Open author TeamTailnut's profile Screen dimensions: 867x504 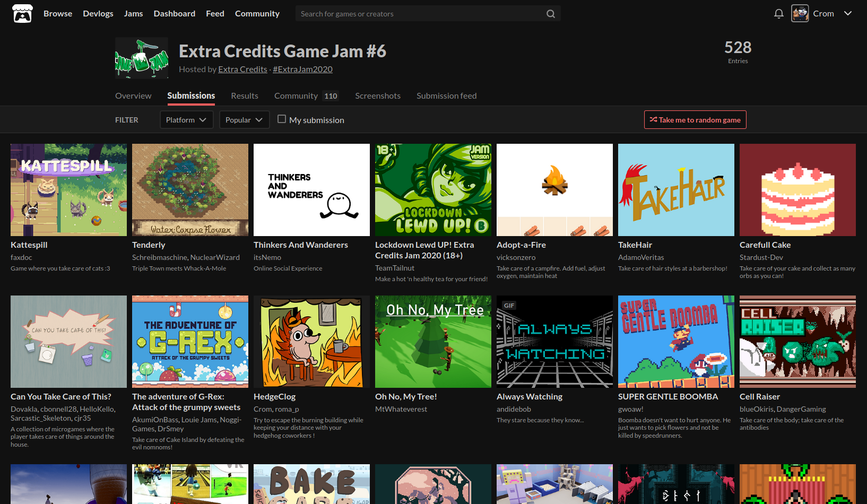[395, 268]
